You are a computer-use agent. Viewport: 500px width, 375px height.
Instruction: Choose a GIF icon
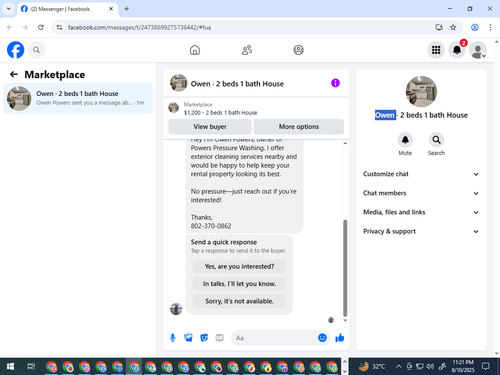click(x=219, y=338)
